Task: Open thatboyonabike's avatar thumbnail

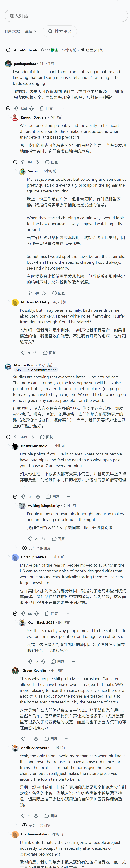Action: [x=15, y=834]
